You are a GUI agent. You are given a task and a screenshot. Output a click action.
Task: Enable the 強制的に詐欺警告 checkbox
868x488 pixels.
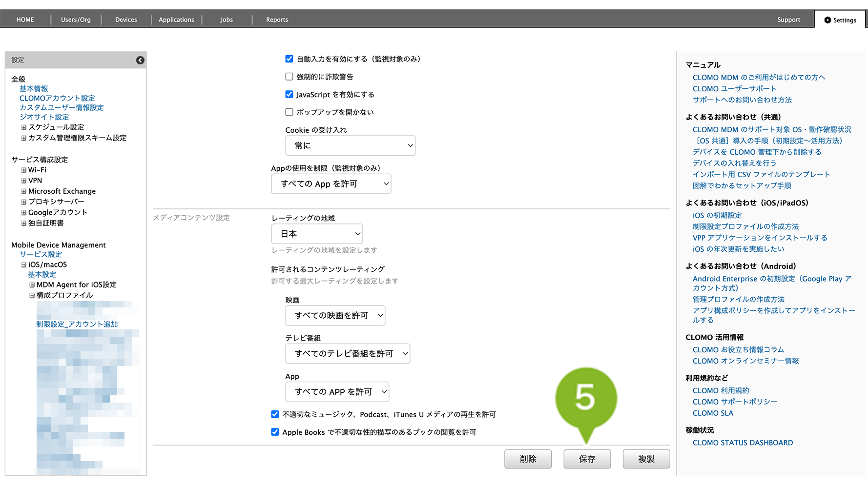point(289,77)
